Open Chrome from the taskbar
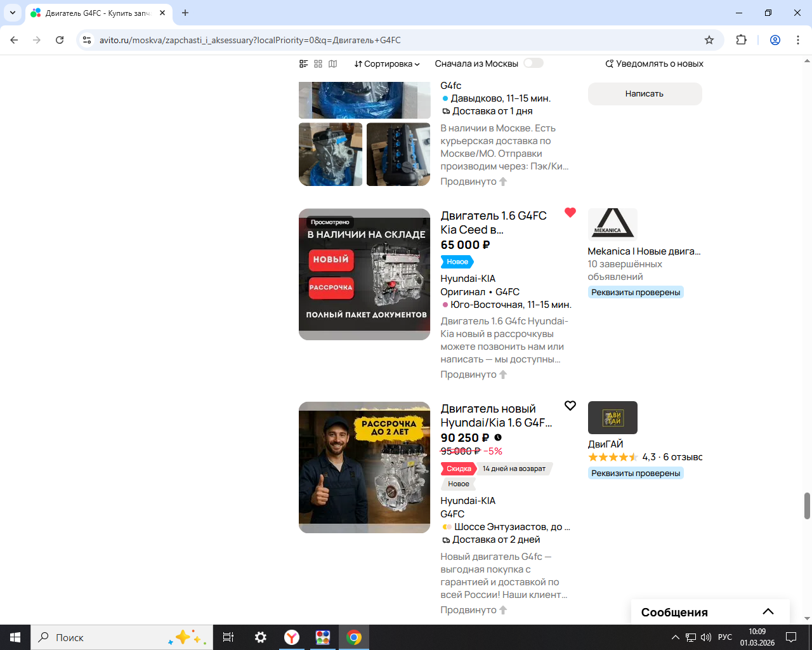812x650 pixels. click(x=354, y=637)
